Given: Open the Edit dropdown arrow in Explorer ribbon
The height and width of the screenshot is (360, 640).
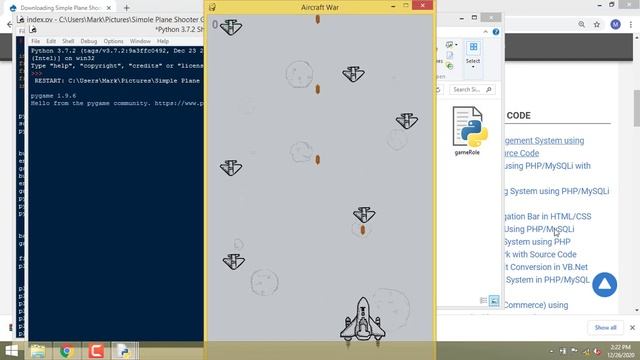Looking at the screenshot, I should click(456, 44).
